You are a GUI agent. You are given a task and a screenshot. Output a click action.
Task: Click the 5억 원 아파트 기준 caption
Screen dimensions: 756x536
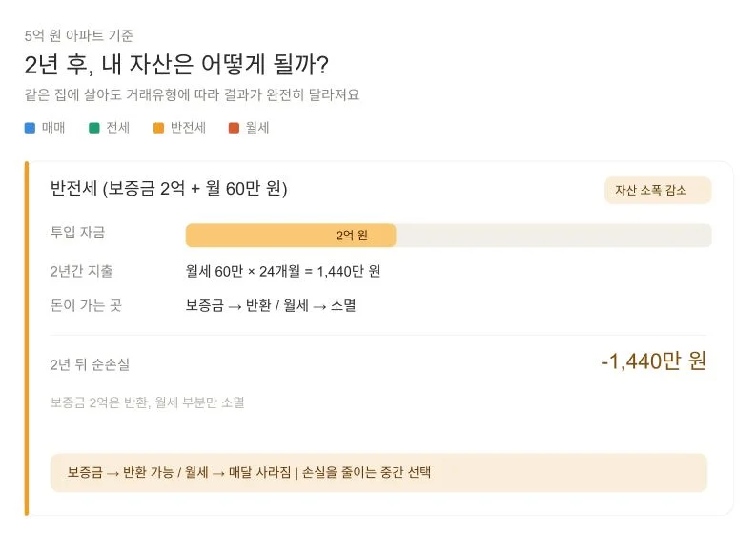79,35
